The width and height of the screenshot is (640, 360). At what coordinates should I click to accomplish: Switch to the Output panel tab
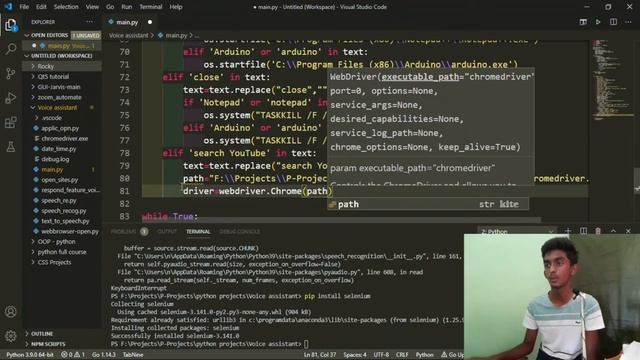click(x=167, y=231)
